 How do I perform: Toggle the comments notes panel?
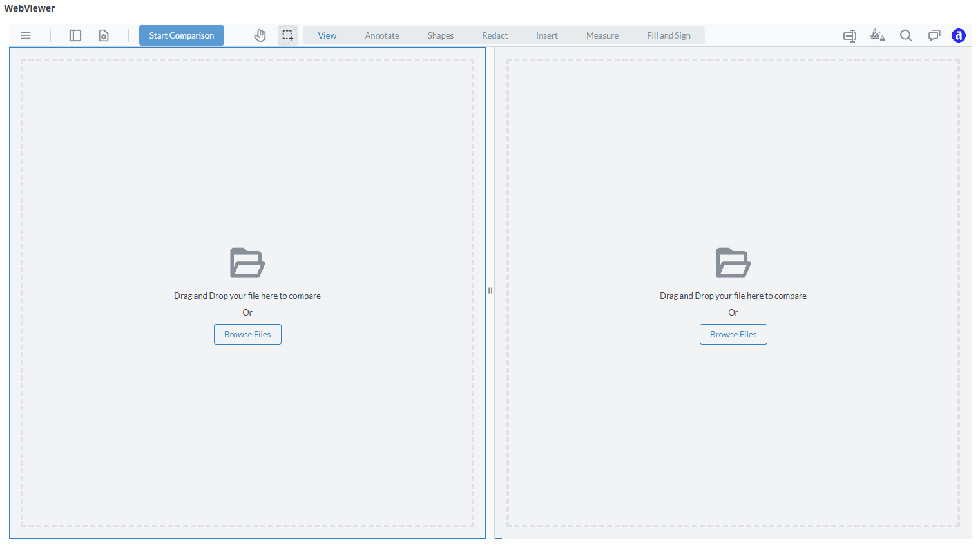tap(934, 35)
